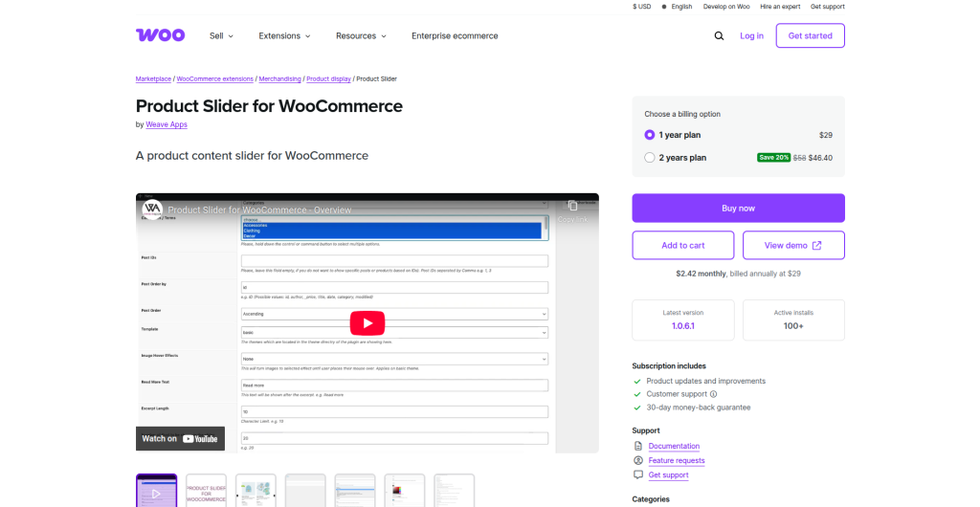
Task: Open the $ USD currency selector
Action: click(641, 7)
